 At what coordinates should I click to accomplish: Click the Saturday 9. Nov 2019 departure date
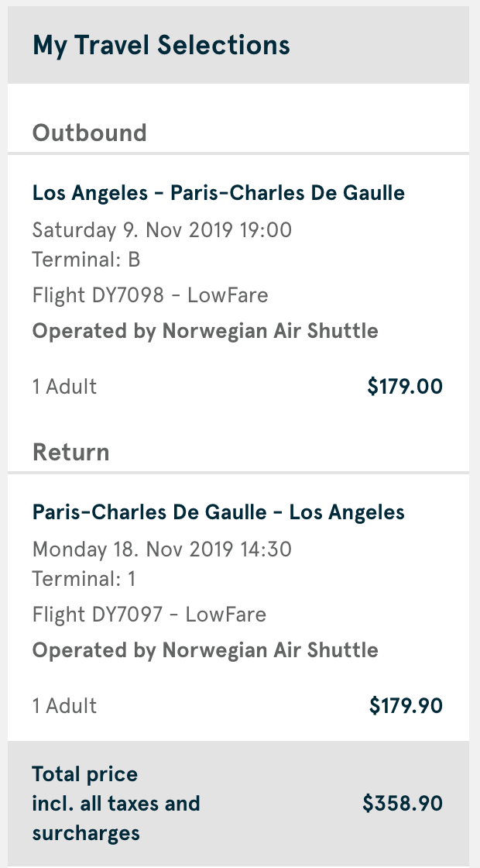(162, 230)
